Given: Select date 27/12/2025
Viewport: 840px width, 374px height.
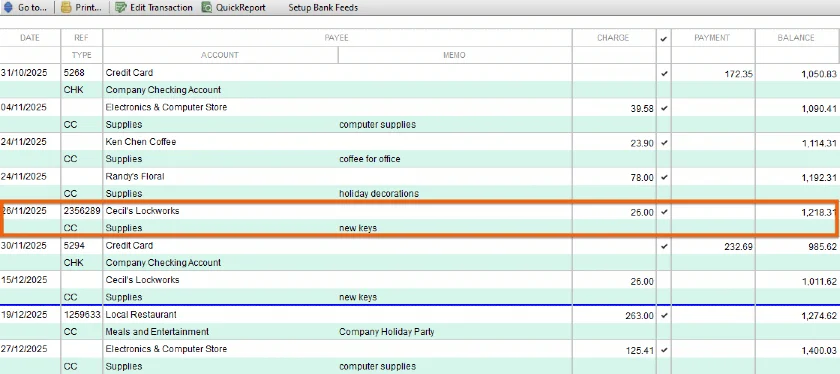Looking at the screenshot, I should 24,349.
